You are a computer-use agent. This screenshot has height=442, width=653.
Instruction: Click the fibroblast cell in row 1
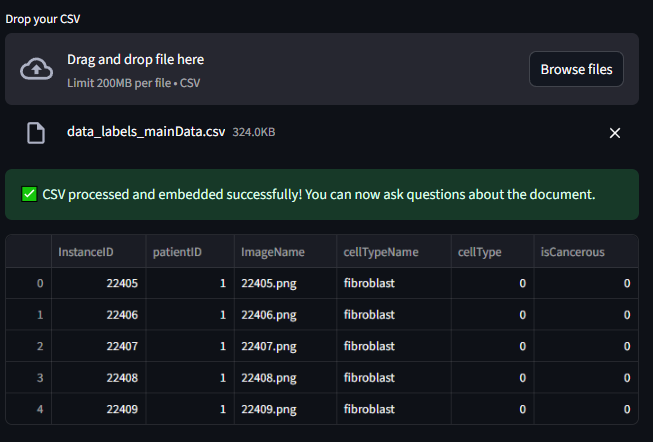click(x=391, y=315)
